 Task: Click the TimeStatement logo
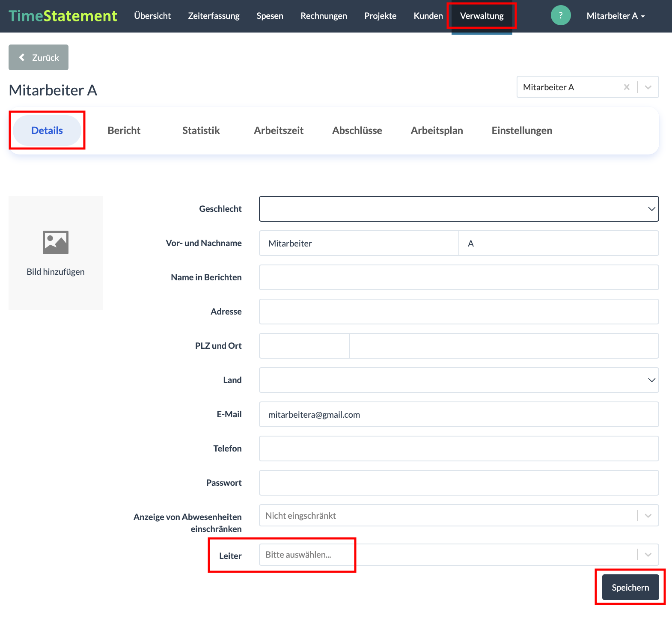coord(63,16)
